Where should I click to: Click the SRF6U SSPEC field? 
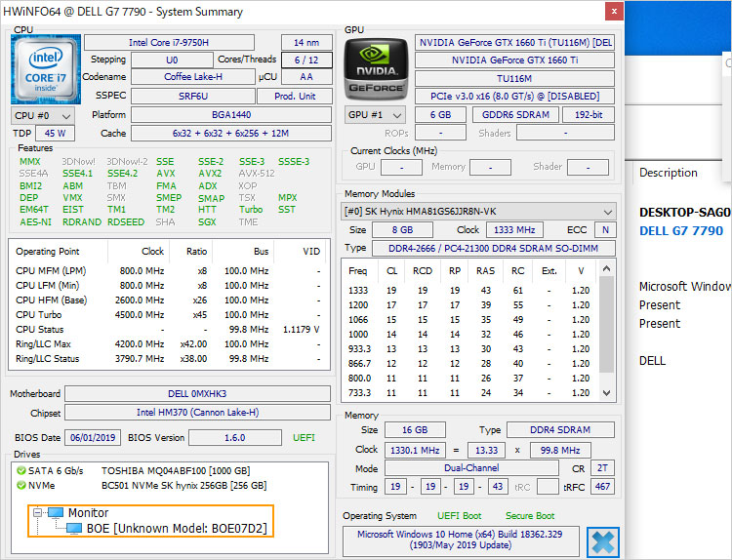(193, 97)
